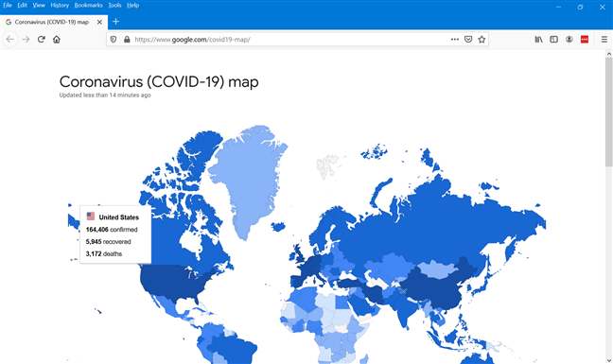Go back with the browser back arrow
This screenshot has width=613, height=364.
(10, 40)
